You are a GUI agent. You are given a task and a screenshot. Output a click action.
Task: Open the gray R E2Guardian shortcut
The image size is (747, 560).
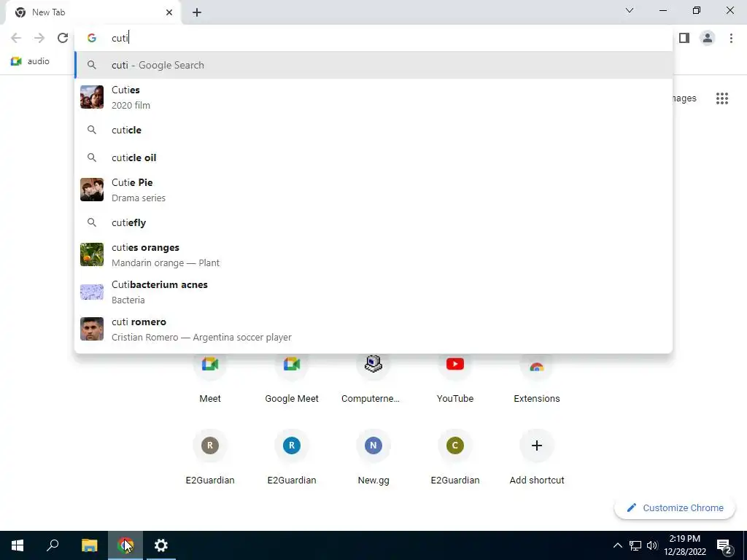point(210,459)
